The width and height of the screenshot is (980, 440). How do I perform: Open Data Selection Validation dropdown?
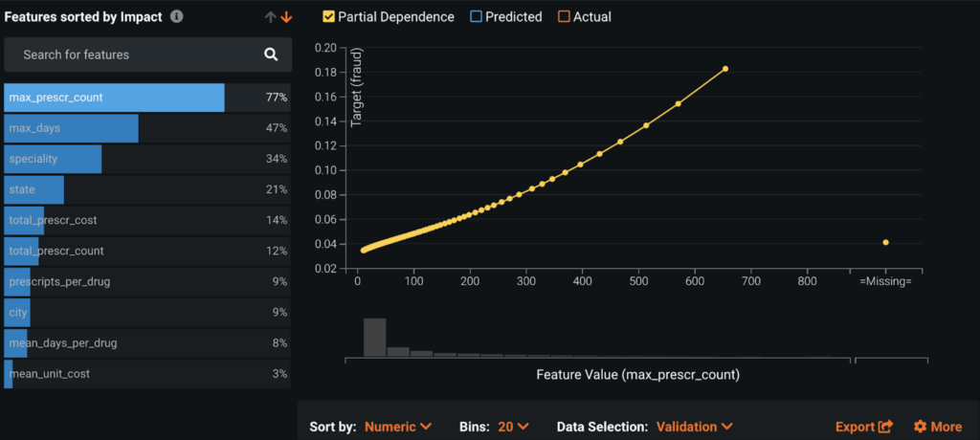coord(695,427)
